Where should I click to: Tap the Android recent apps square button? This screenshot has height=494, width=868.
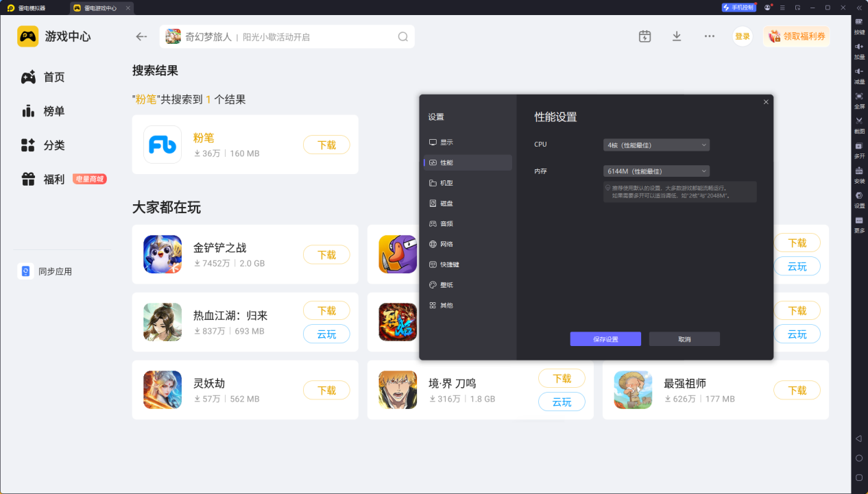coord(858,477)
